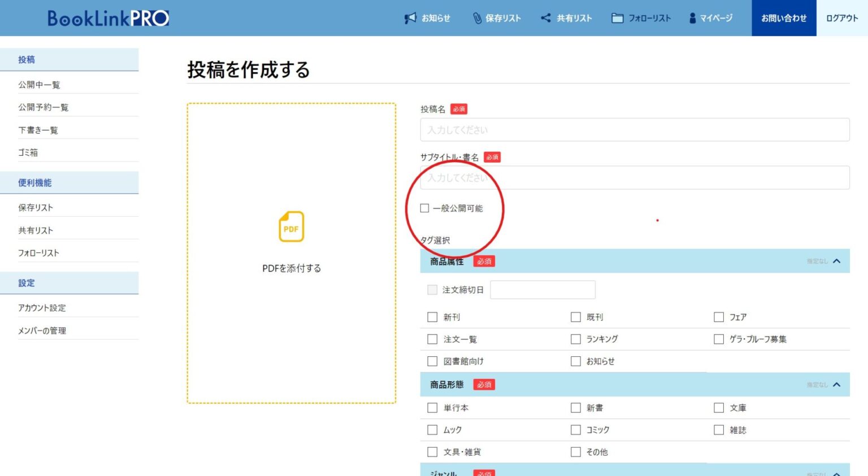
Task: Click the マイページ person icon
Action: coord(692,18)
